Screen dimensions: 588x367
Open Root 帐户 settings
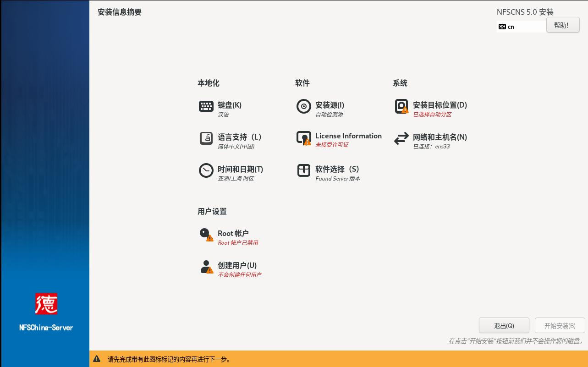coord(233,233)
